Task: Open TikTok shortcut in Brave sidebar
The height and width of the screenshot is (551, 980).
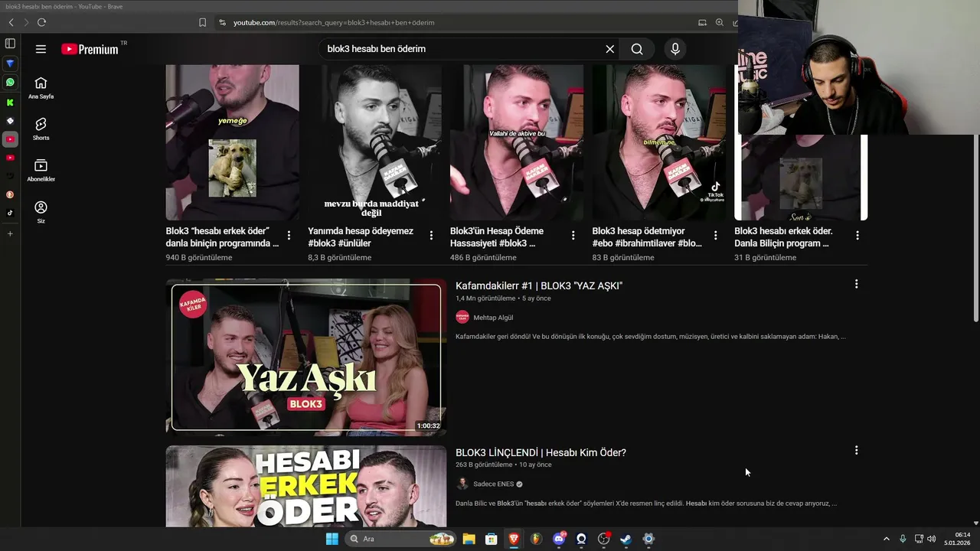Action: [10, 213]
